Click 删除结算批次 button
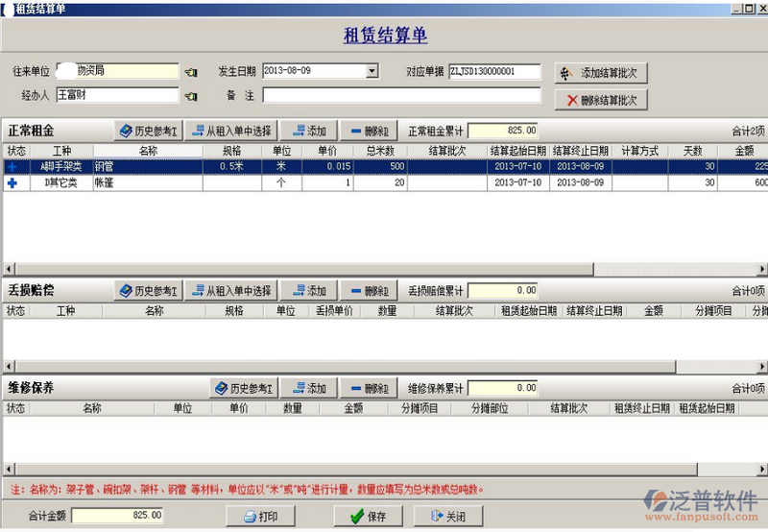Image resolution: width=768 pixels, height=532 pixels. [601, 100]
